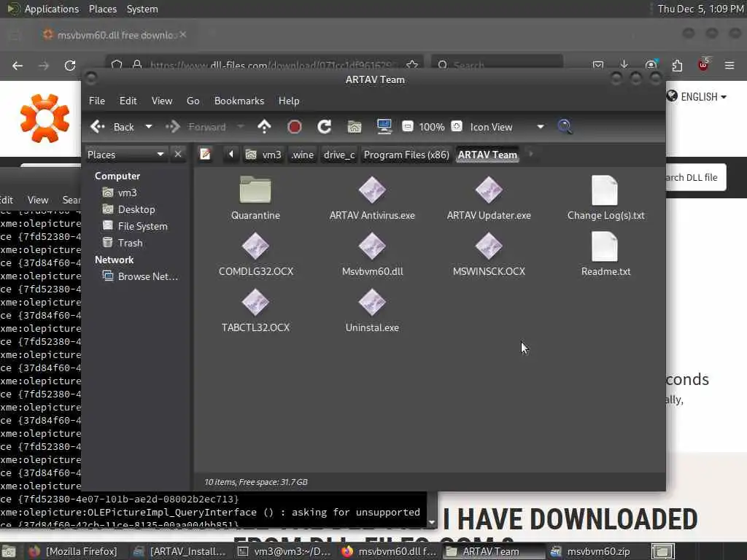Click the Search DLL file field
Image resolution: width=747 pixels, height=560 pixels.
[695, 178]
